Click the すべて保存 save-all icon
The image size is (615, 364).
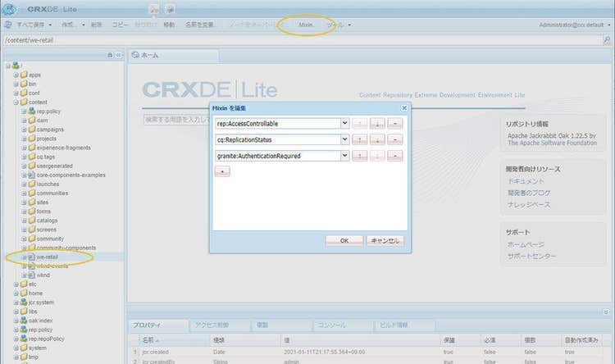tap(9, 25)
